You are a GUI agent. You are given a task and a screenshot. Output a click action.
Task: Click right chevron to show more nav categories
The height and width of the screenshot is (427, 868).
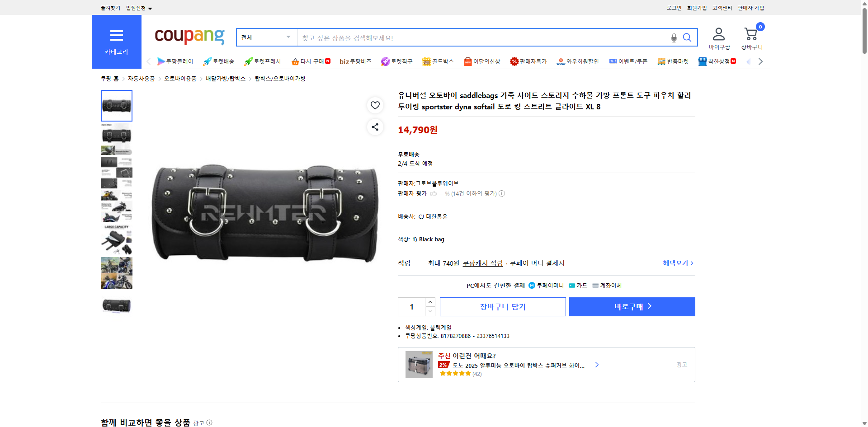pos(760,61)
